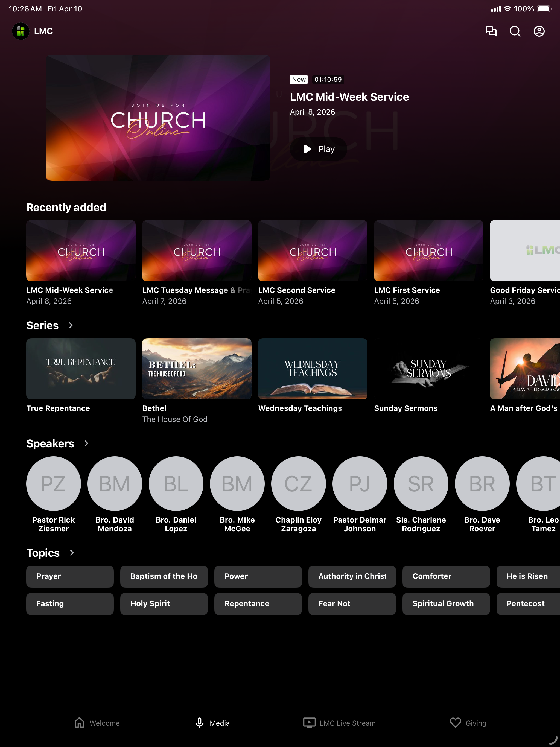Tap the Series section heading
Image resolution: width=560 pixels, height=747 pixels.
tap(43, 326)
